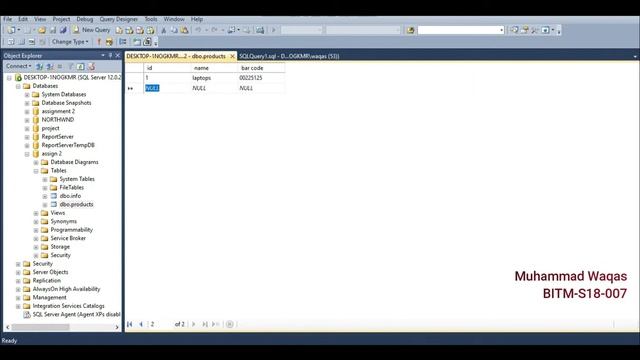Screen dimensions: 640x360
Task: Click the Object Explorer horizontal scrollbar
Action: [40, 327]
